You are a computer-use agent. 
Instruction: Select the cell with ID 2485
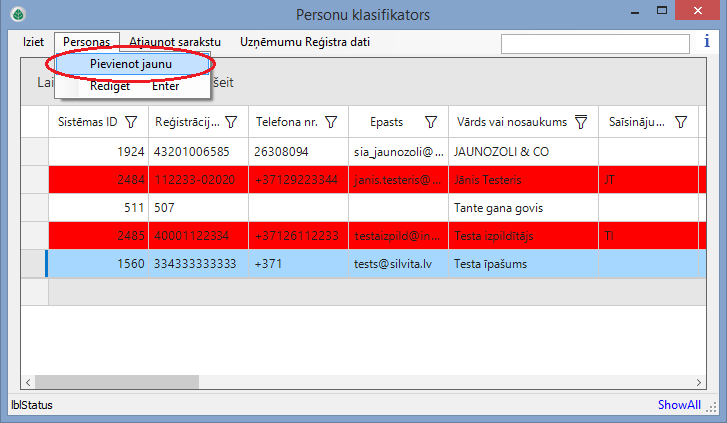tap(98, 236)
